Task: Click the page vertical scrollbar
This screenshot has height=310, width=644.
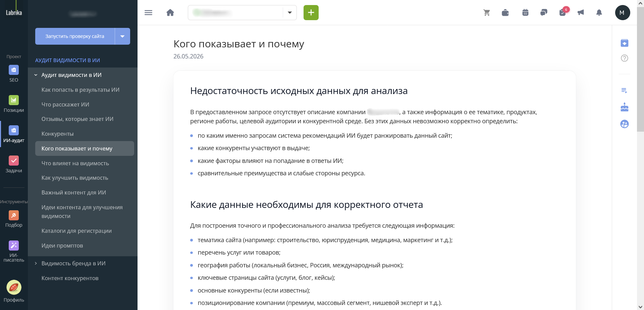Action: pos(640,69)
